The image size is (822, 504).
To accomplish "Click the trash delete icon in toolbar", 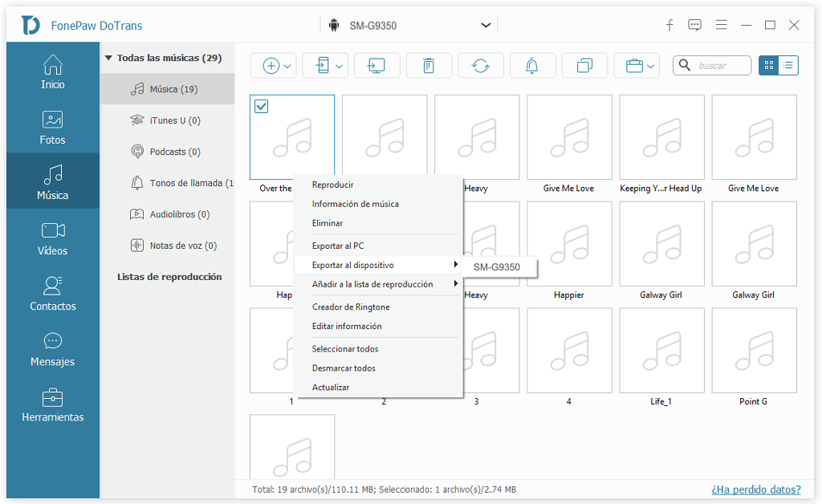I will pos(429,66).
